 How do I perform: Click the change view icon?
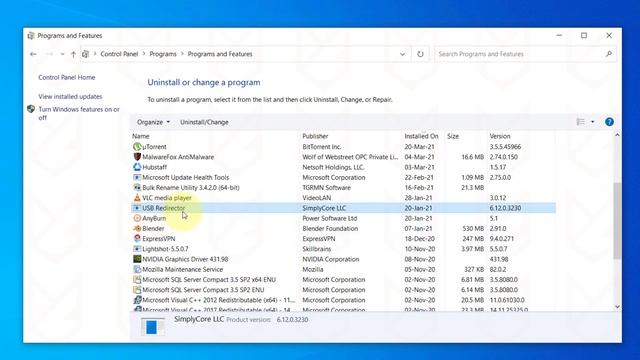coord(580,122)
